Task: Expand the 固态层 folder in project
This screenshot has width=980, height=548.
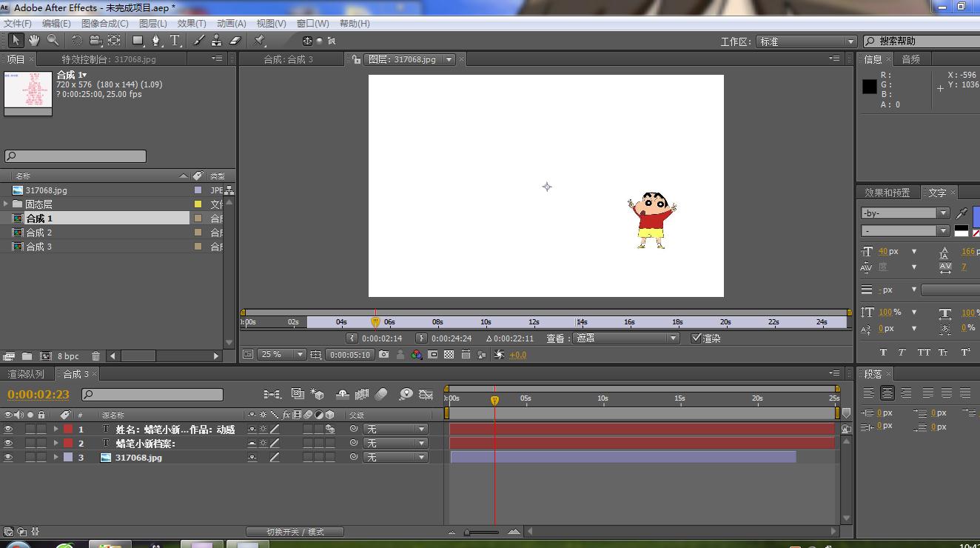Action: [6, 204]
